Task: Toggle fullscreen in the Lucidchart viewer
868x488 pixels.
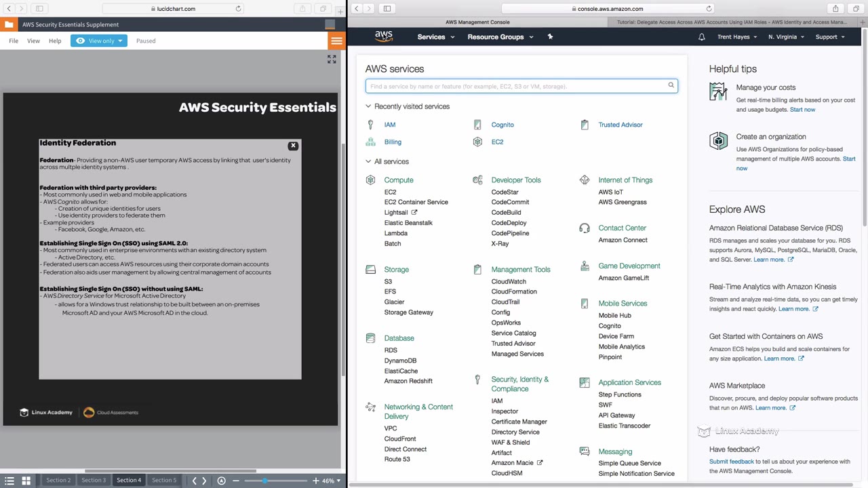Action: point(332,60)
